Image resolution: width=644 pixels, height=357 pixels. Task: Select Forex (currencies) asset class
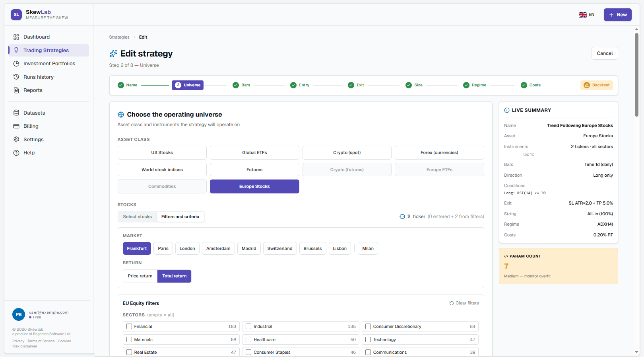pyautogui.click(x=439, y=152)
